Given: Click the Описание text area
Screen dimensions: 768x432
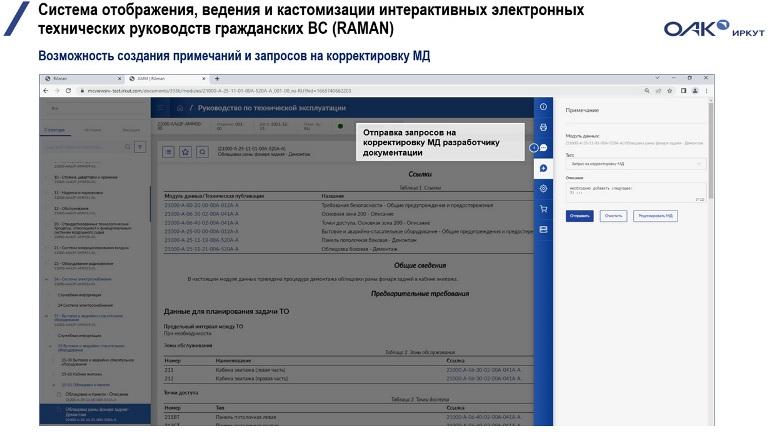Looking at the screenshot, I should tap(636, 192).
